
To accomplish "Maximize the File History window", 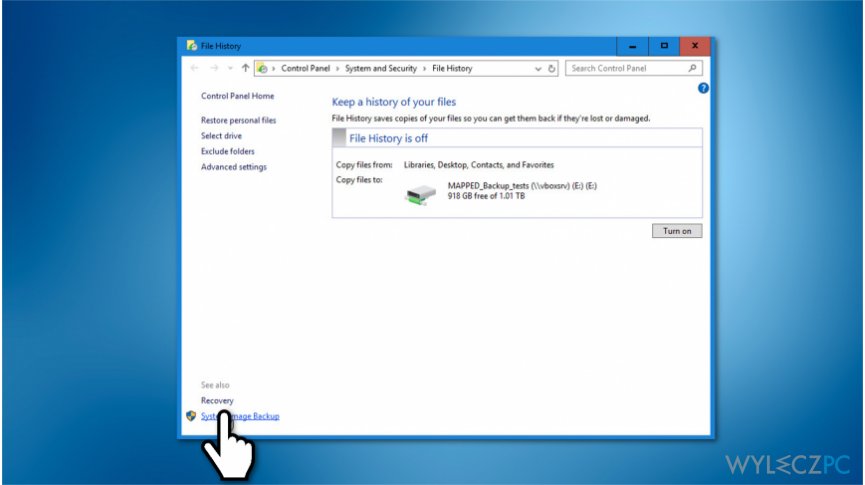I will click(664, 46).
